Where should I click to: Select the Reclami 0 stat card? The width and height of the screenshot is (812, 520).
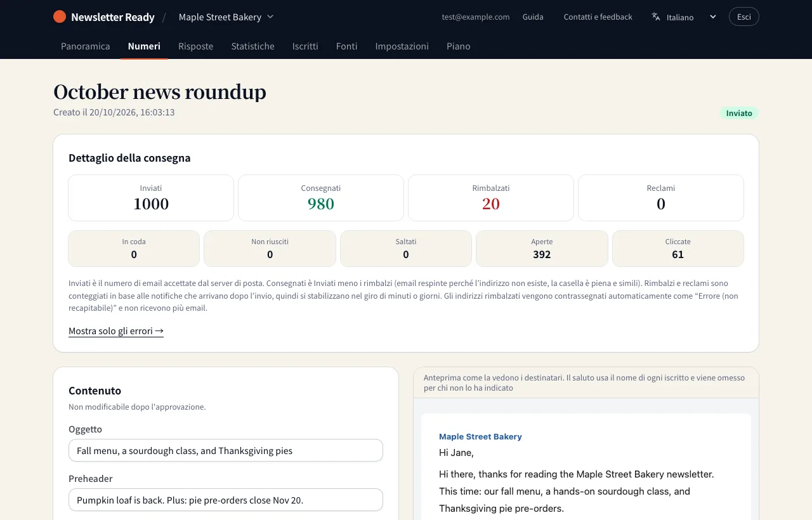[x=661, y=198]
